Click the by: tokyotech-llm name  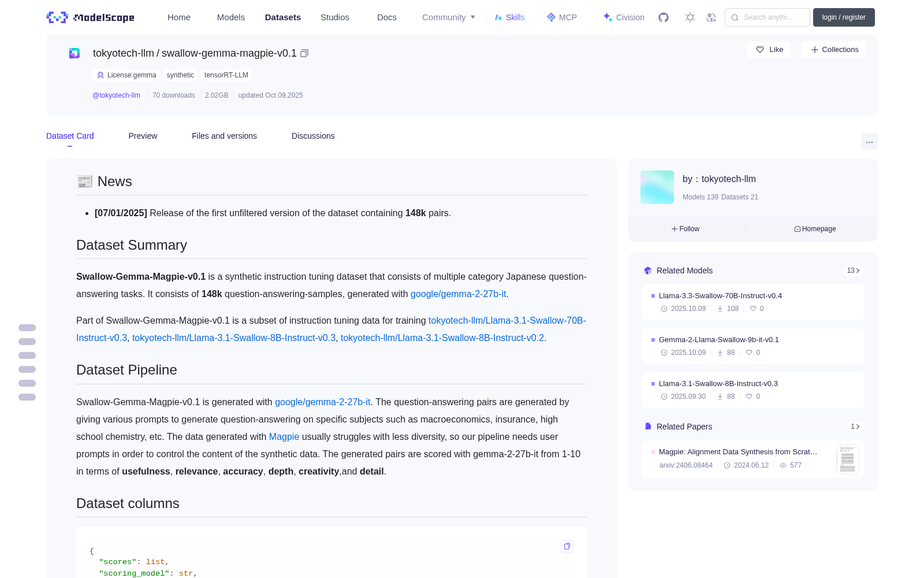(719, 179)
